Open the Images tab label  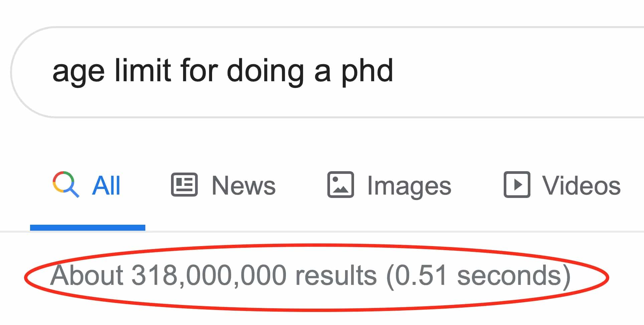click(409, 186)
